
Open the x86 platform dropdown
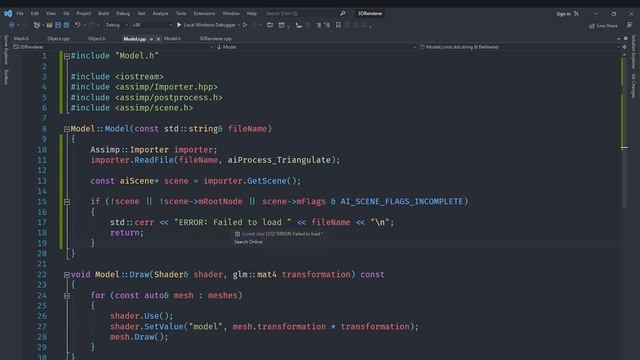pyautogui.click(x=151, y=25)
